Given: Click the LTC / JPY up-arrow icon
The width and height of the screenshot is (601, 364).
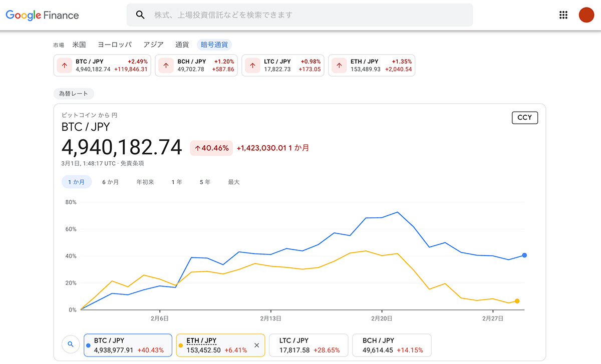Looking at the screenshot, I should 252,65.
